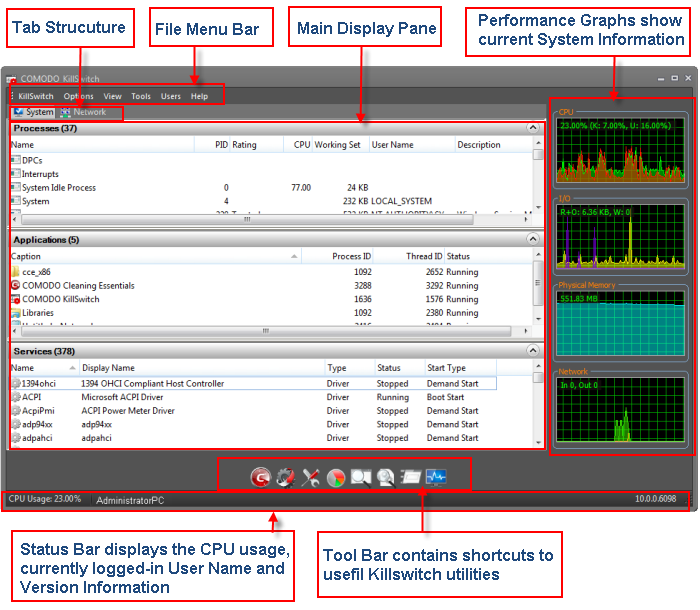Switch to the Network tab
This screenshot has width=700, height=610.
pyautogui.click(x=83, y=112)
